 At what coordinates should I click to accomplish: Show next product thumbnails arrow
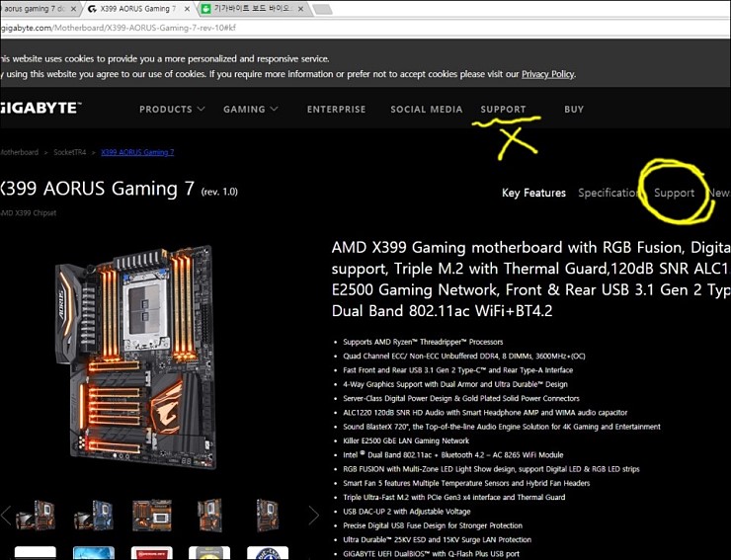(x=314, y=516)
